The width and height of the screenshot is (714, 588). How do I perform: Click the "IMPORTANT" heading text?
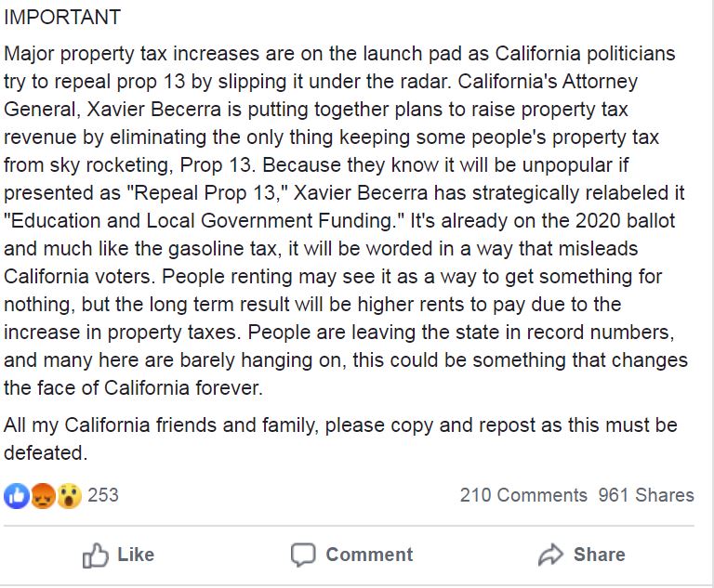[x=62, y=18]
